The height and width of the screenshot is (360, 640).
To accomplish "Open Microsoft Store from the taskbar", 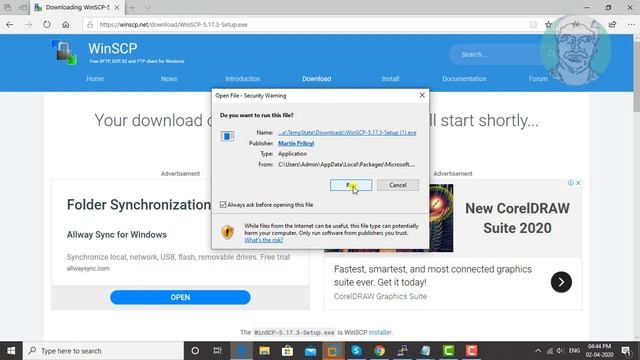I will tap(287, 351).
